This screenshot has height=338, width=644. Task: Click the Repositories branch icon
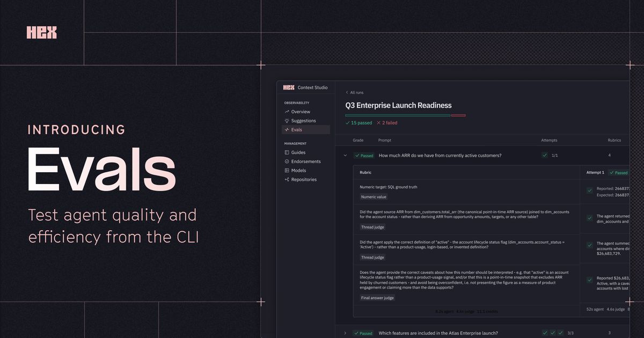click(x=287, y=180)
